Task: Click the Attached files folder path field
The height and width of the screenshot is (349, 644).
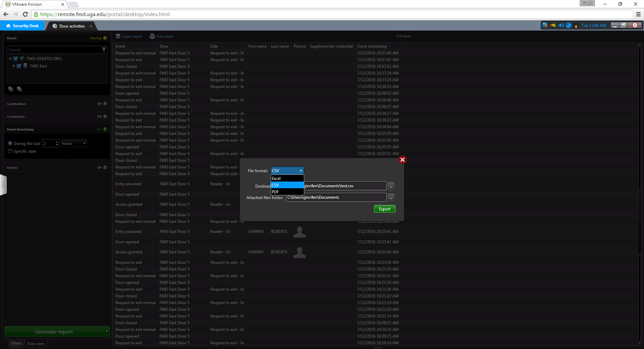Action: tap(336, 197)
